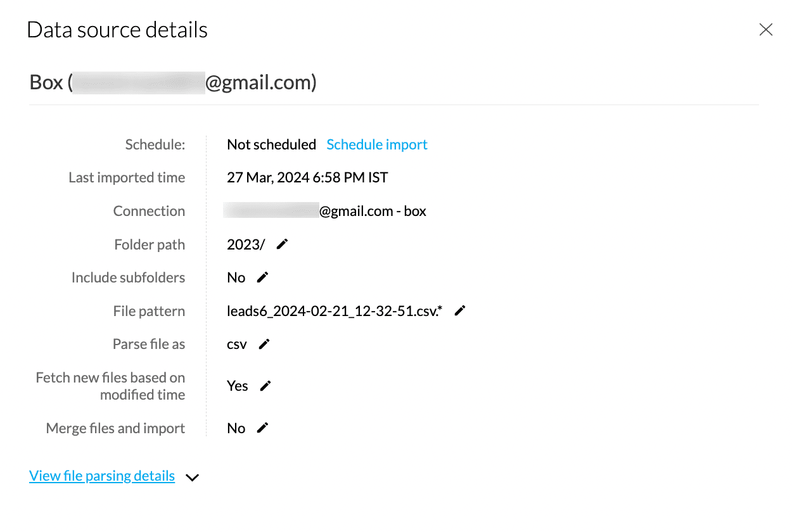The width and height of the screenshot is (792, 532).
Task: Edit the Merge files and import option
Action: [262, 428]
